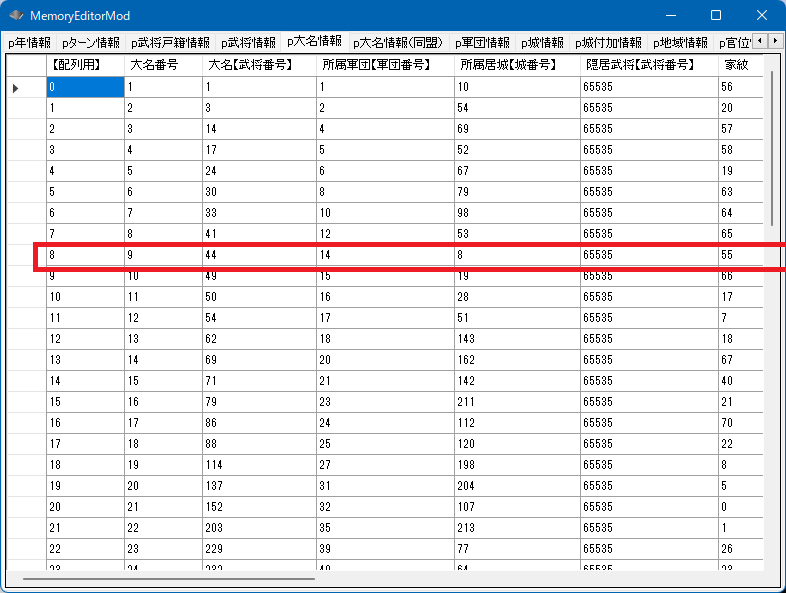Maximize the MemoryEditorMod window
The width and height of the screenshot is (786, 593).
(716, 16)
